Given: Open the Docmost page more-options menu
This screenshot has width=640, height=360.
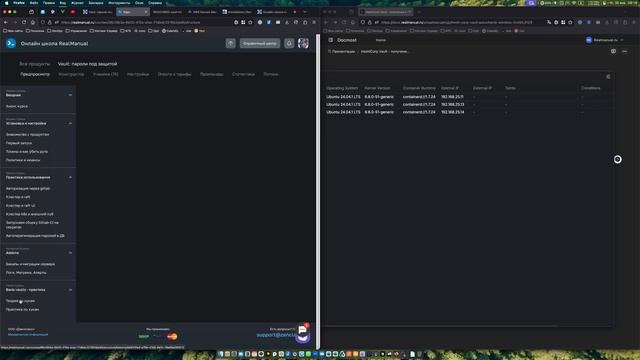Looking at the screenshot, I should click(x=624, y=51).
